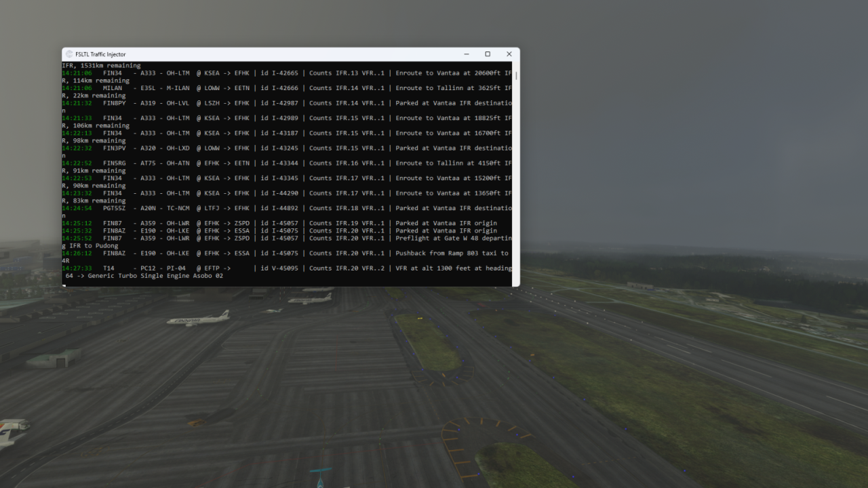The height and width of the screenshot is (488, 868).
Task: Click "Counts IFR.19 VFR..1" text
Action: click(x=347, y=223)
